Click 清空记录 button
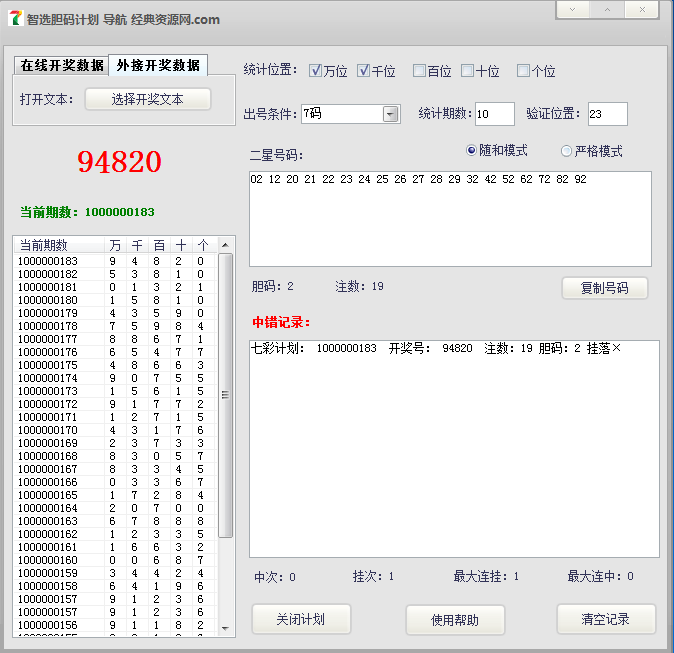Viewport: 674px width, 653px height. click(606, 619)
